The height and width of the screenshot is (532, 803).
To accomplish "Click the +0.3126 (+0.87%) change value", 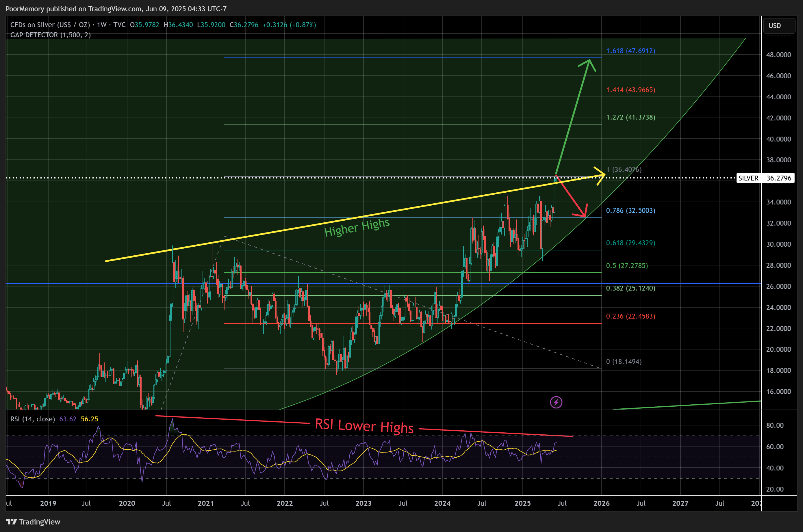I will [x=289, y=25].
